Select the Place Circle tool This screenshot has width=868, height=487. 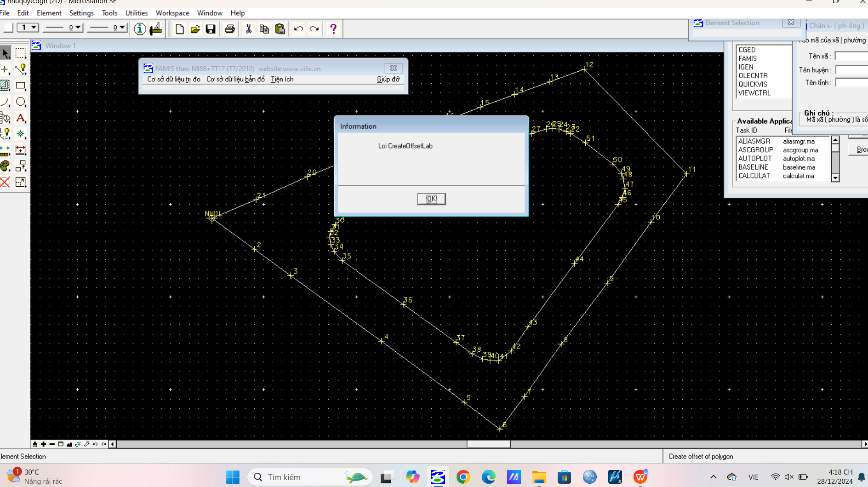click(x=21, y=102)
